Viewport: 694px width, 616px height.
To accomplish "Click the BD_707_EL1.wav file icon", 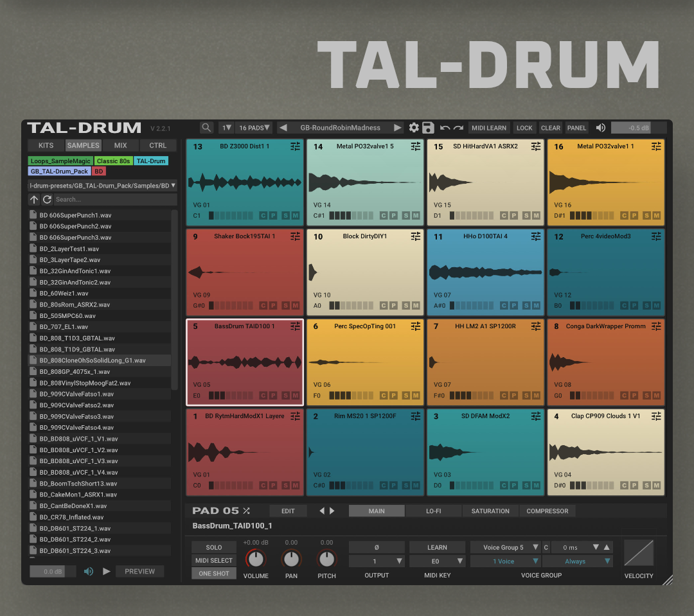I will click(33, 326).
